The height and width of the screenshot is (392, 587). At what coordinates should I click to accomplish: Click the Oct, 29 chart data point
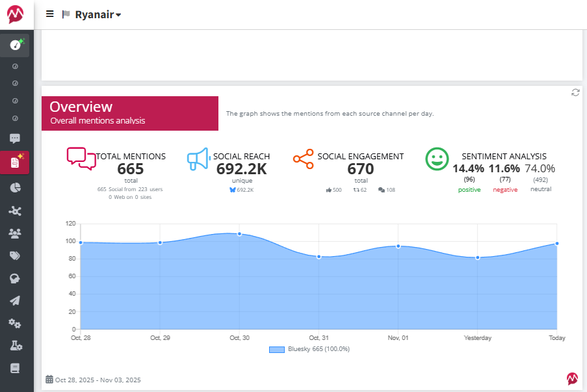[x=160, y=242]
